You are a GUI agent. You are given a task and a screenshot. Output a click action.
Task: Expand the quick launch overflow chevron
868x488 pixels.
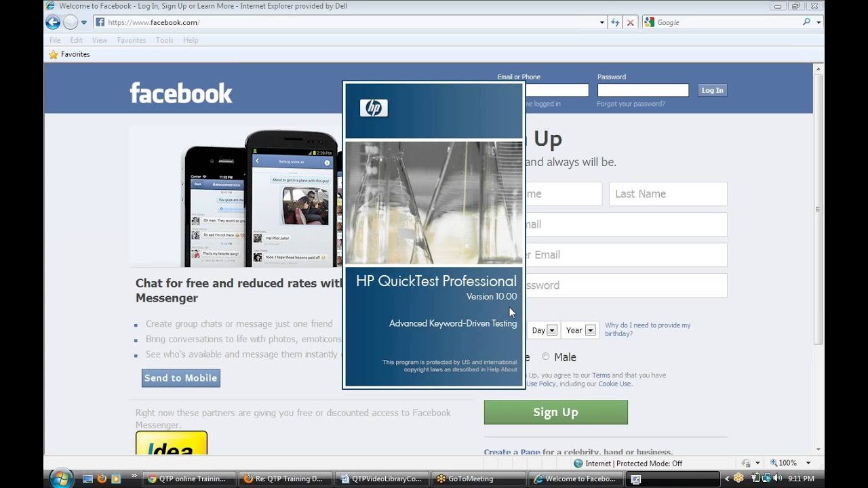click(x=134, y=476)
